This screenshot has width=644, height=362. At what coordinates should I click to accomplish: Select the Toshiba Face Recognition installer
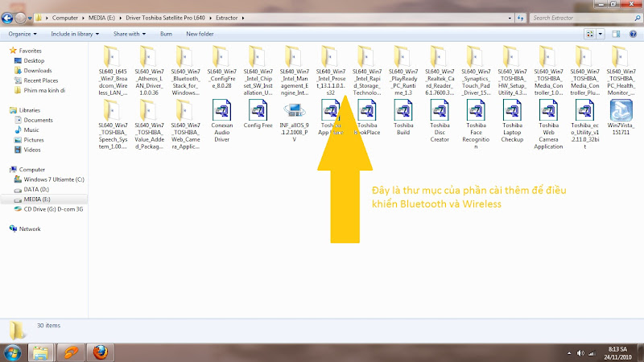point(476,125)
